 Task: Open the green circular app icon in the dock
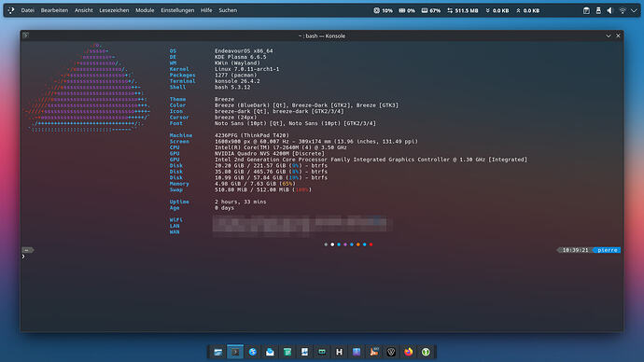click(x=426, y=352)
